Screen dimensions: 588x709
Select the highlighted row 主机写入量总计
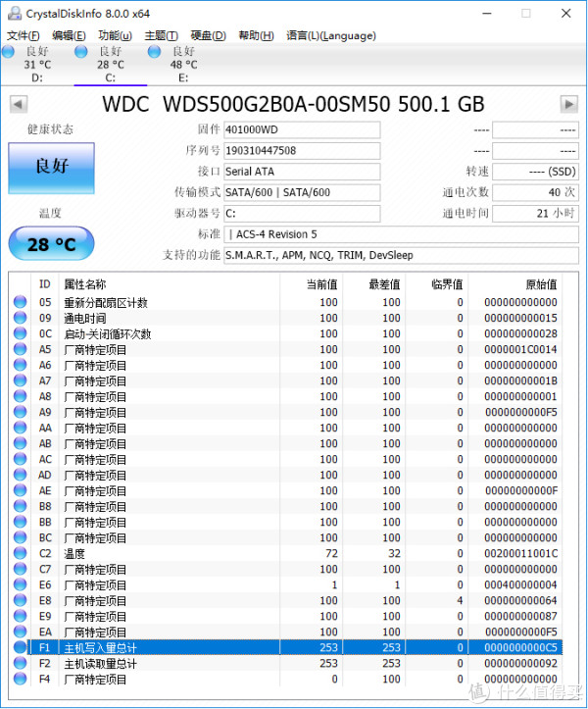(x=287, y=647)
